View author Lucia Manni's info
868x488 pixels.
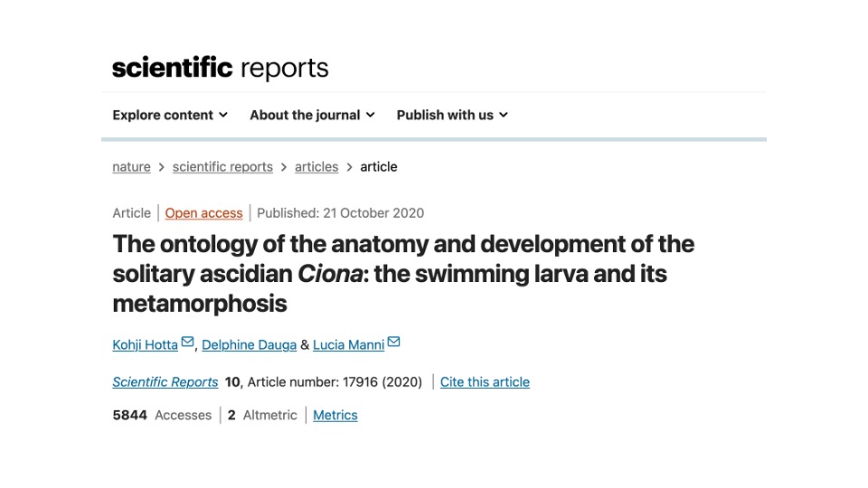click(x=348, y=345)
